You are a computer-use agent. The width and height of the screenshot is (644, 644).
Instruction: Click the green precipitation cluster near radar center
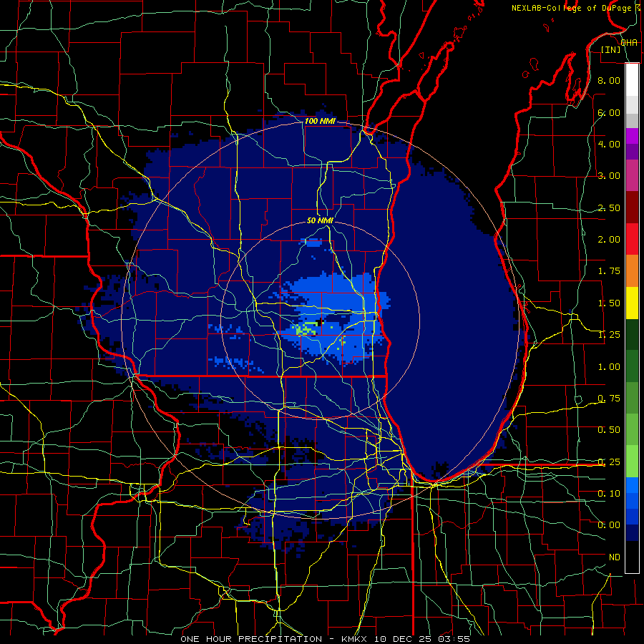(x=306, y=328)
